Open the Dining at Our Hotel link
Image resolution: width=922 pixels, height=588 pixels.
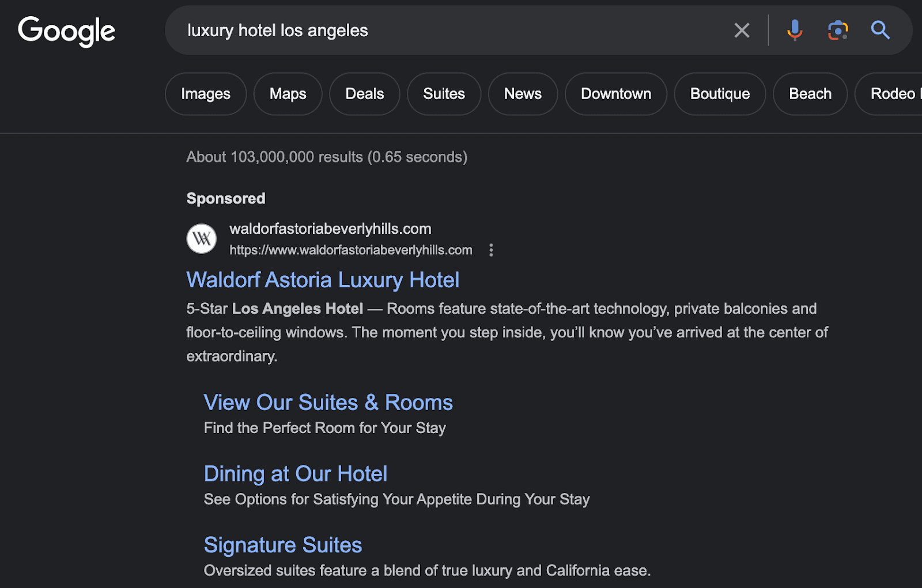coord(295,473)
